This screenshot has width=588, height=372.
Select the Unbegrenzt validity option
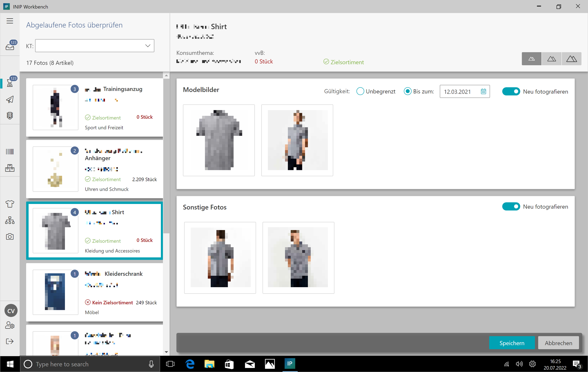click(360, 91)
